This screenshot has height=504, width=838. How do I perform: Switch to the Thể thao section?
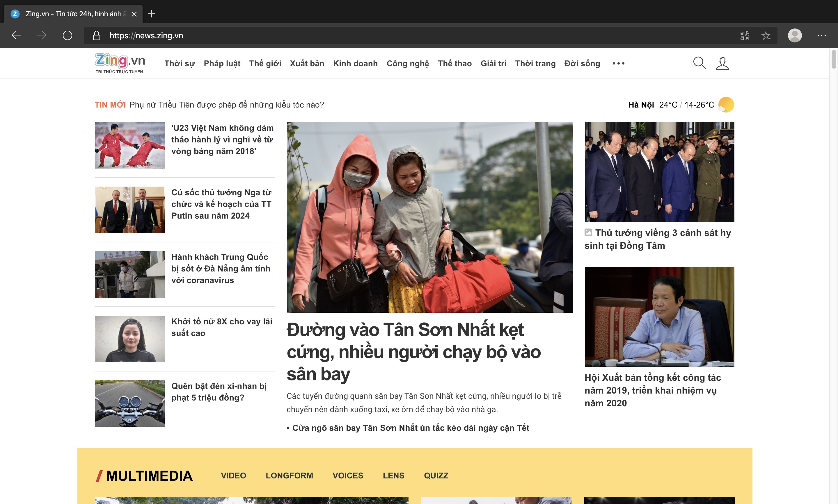[x=454, y=64]
